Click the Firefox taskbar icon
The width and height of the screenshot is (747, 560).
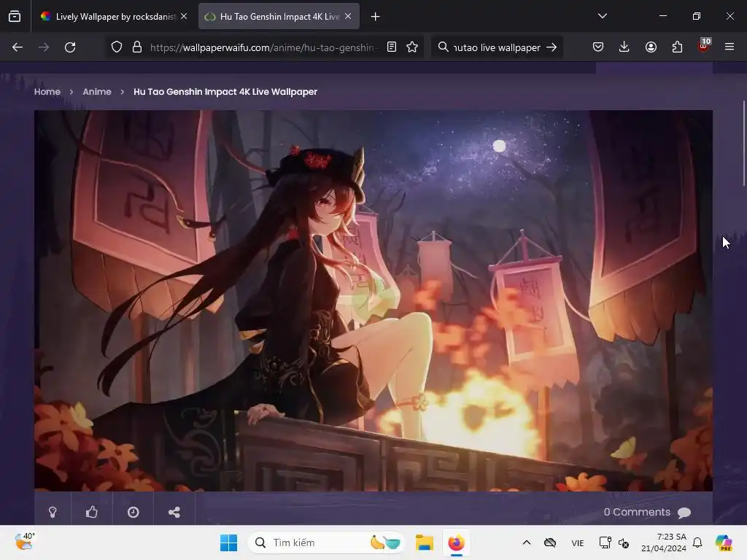tap(457, 542)
